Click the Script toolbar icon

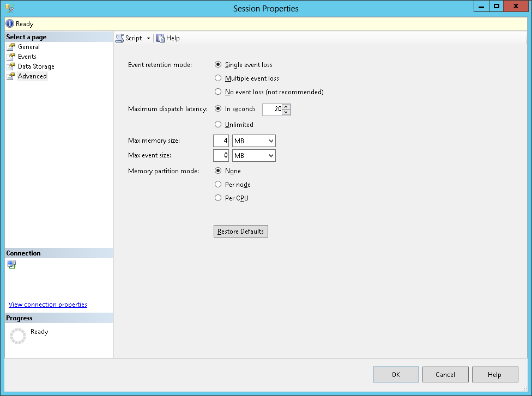click(119, 38)
